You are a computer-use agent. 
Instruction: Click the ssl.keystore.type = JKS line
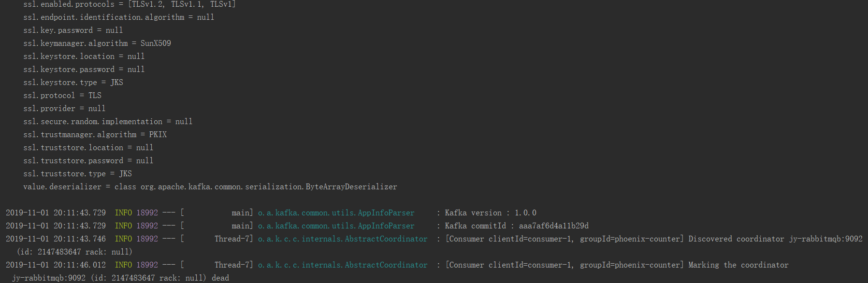[73, 83]
